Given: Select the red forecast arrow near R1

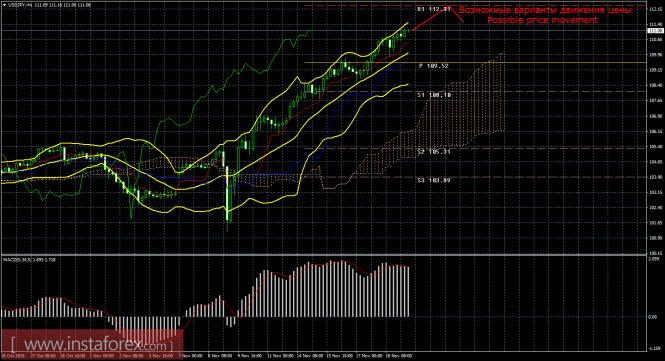Looking at the screenshot, I should [437, 17].
